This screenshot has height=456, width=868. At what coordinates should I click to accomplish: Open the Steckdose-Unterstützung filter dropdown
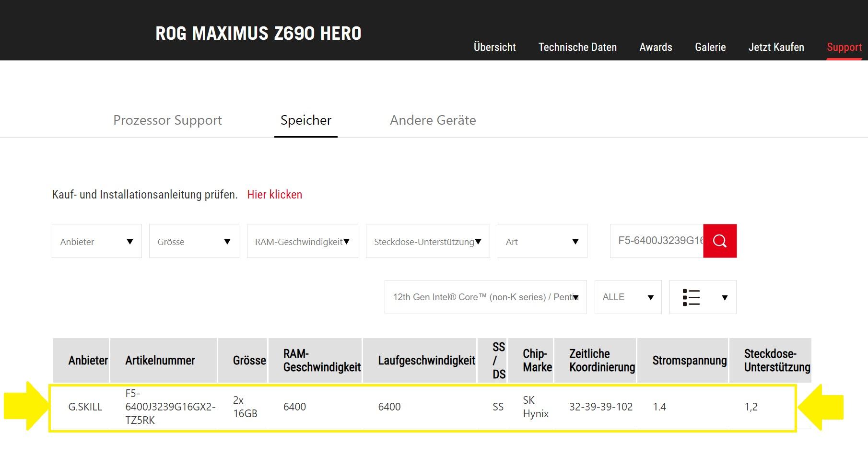[x=428, y=241]
